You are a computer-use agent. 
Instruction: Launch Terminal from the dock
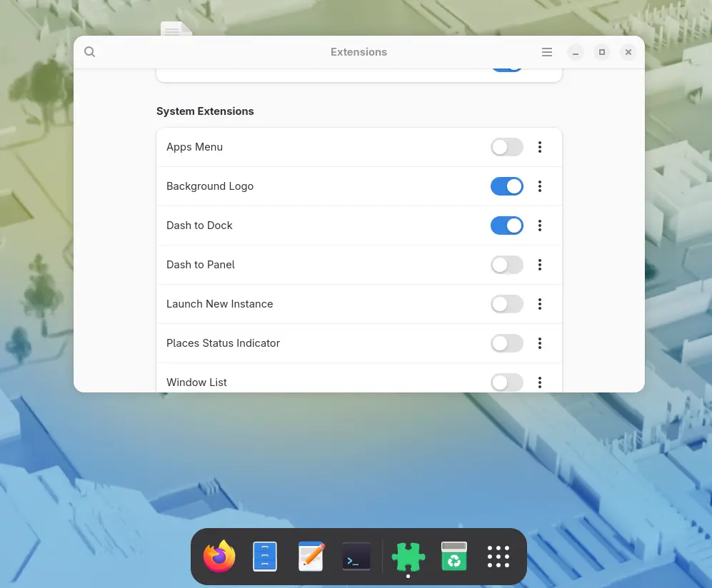(x=356, y=557)
